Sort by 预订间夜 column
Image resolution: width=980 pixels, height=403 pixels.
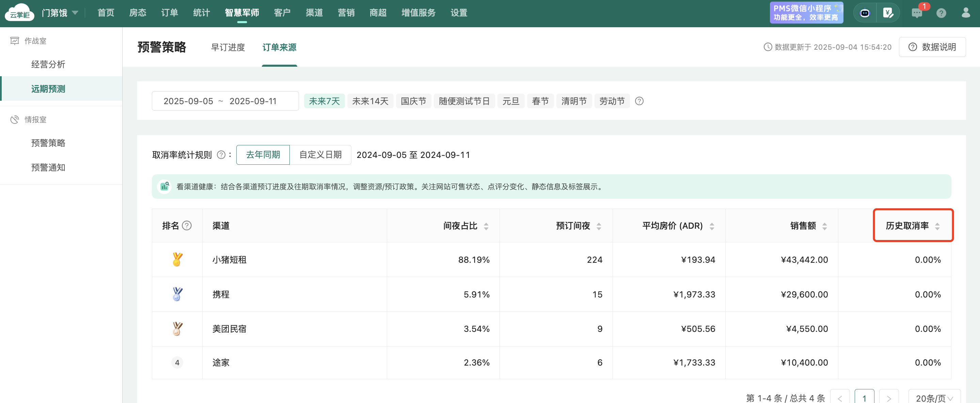pos(598,226)
